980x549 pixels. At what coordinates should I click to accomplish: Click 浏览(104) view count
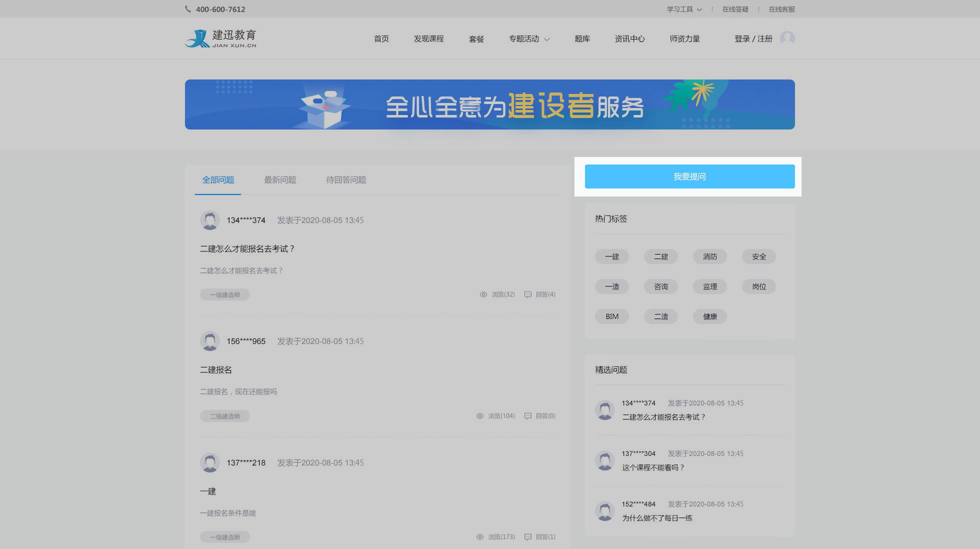501,416
